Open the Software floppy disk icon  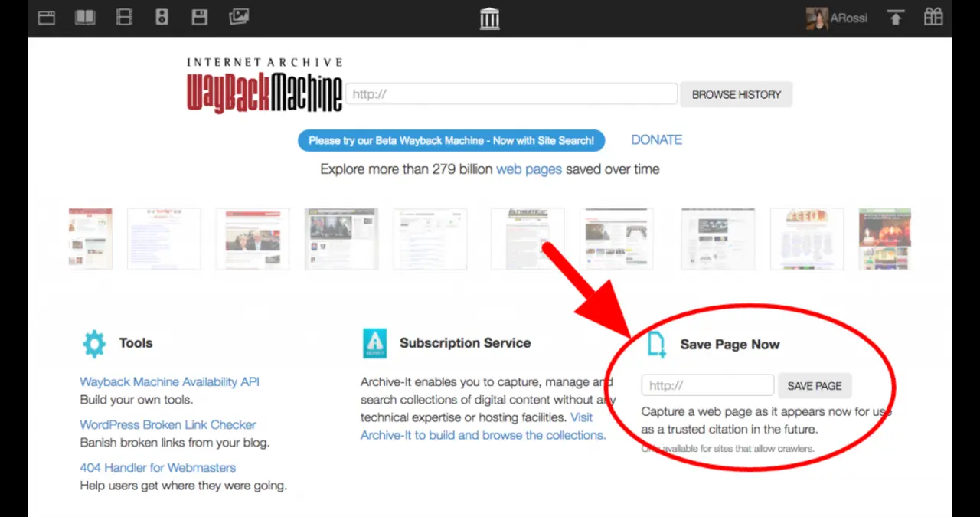tap(200, 17)
